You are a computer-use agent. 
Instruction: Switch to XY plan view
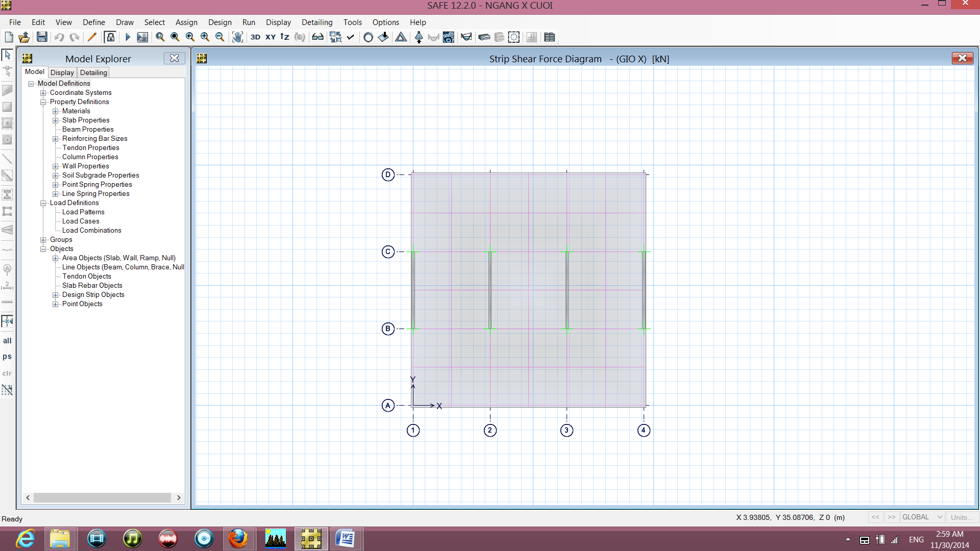[270, 37]
